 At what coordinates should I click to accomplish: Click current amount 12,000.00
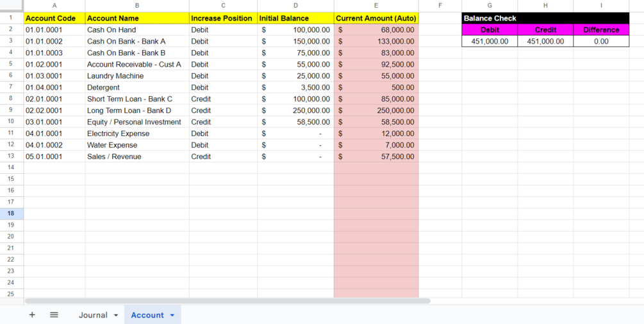(376, 133)
